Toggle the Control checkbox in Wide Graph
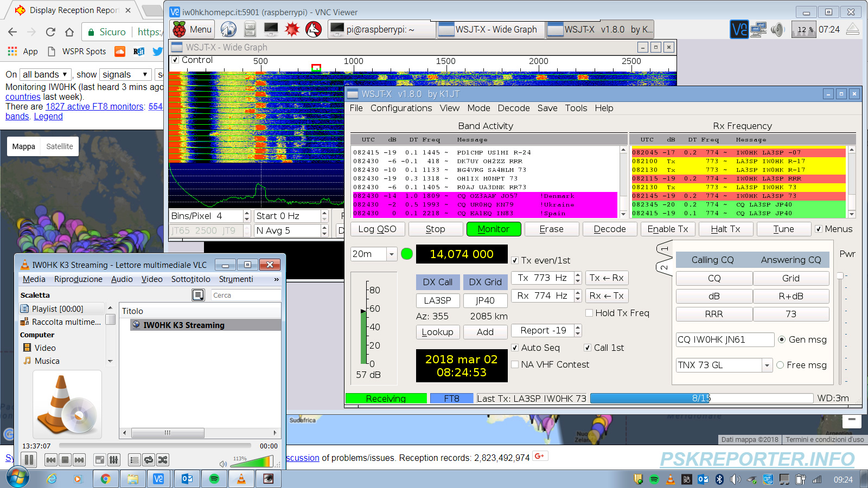Screen dimensions: 868x488 click(175, 60)
